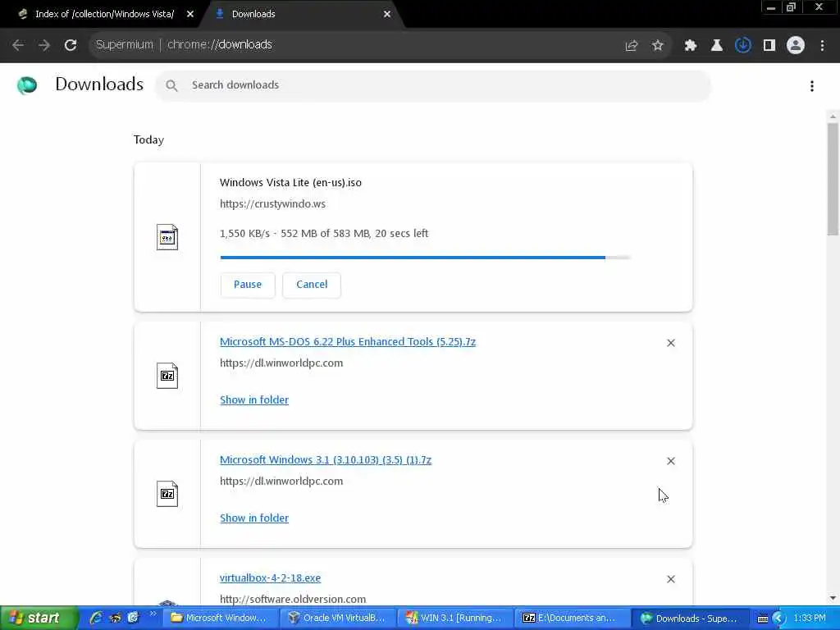Click the scrollbar up arrow
The image size is (840, 630).
833,116
